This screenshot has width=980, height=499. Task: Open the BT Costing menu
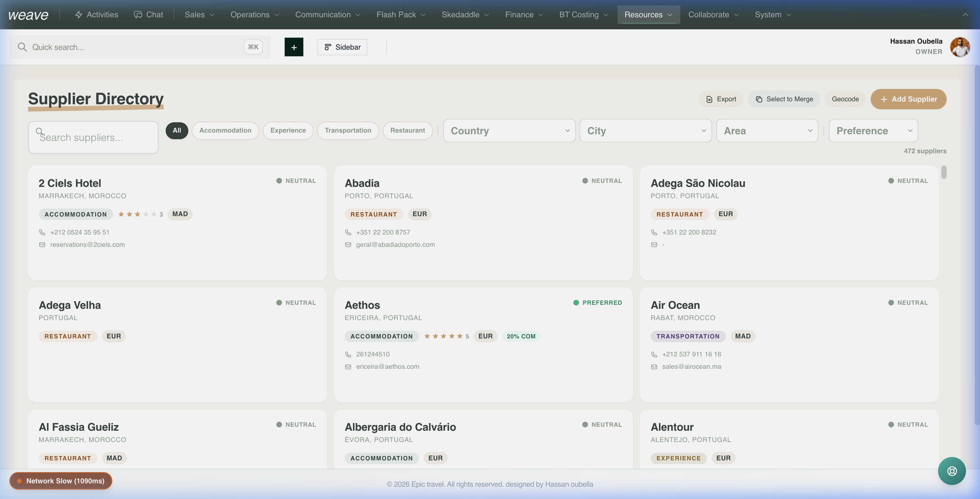coord(584,15)
